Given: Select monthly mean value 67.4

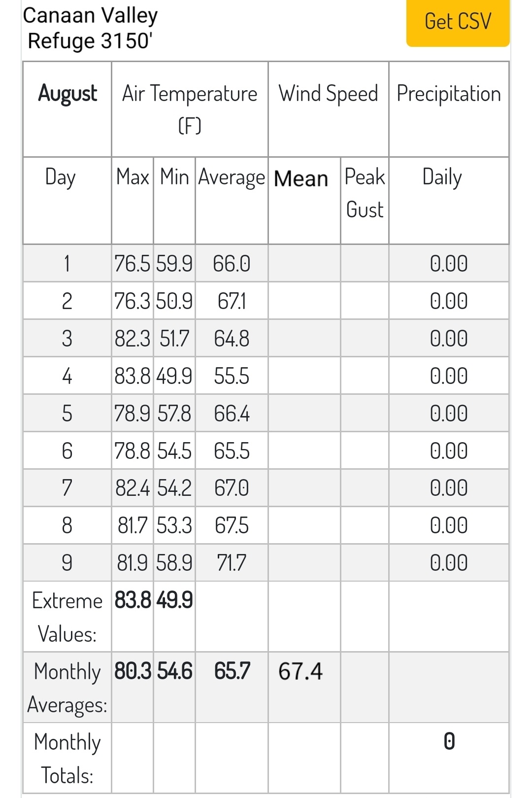Looking at the screenshot, I should click(300, 671).
